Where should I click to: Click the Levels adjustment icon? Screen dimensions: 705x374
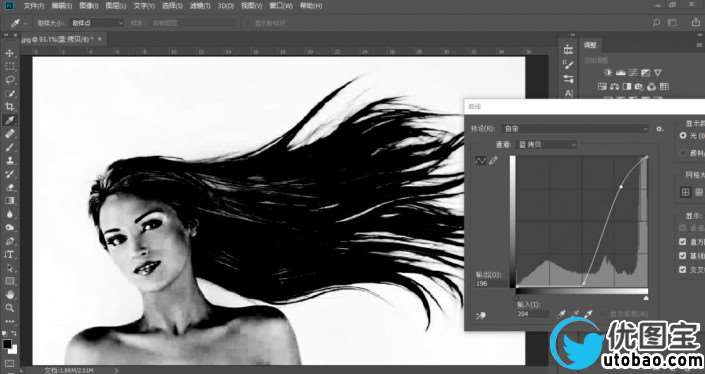[x=621, y=72]
